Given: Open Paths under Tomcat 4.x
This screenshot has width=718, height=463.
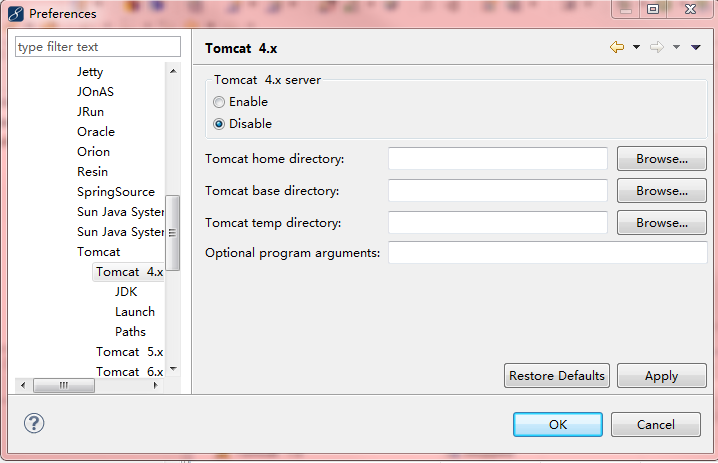Looking at the screenshot, I should point(131,332).
